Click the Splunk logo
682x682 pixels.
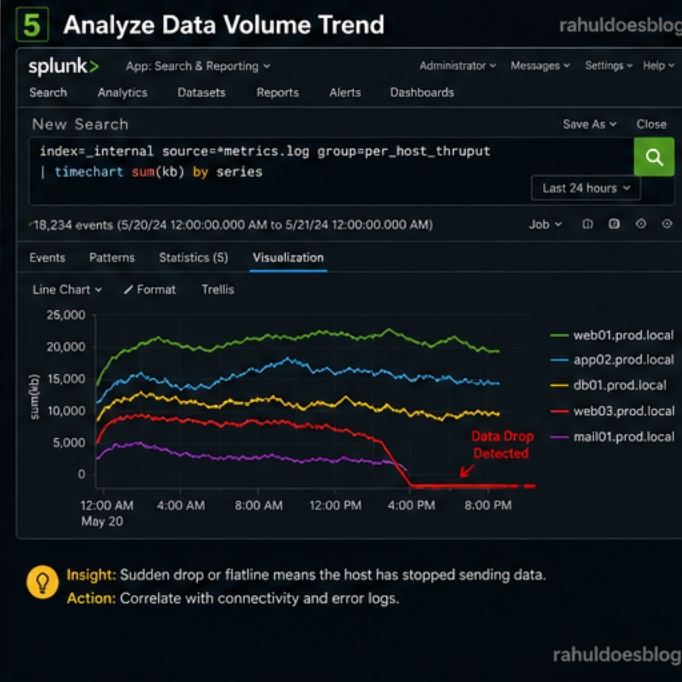[64, 66]
